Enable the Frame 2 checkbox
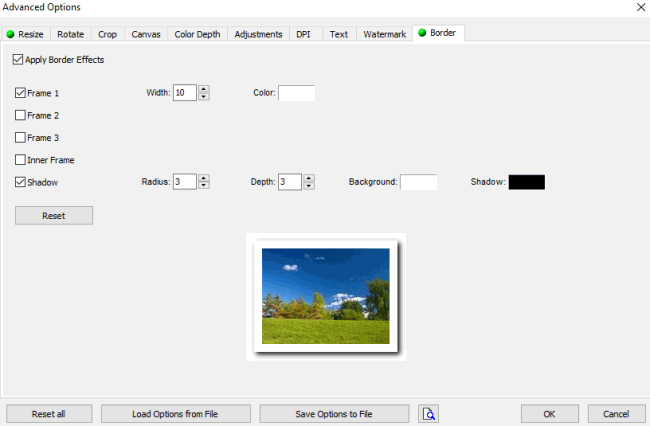The width and height of the screenshot is (650, 426). [x=21, y=116]
